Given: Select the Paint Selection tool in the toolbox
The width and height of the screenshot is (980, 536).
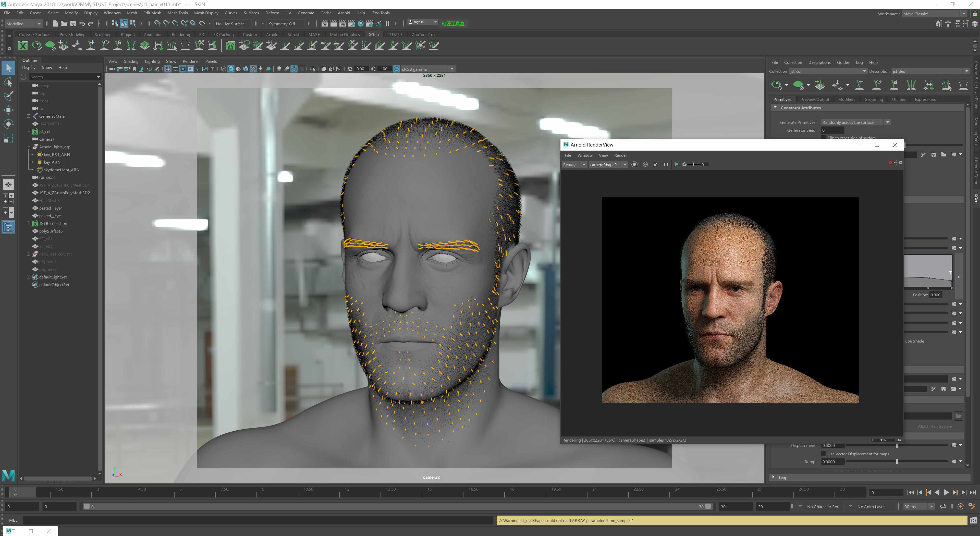Looking at the screenshot, I should click(x=8, y=96).
